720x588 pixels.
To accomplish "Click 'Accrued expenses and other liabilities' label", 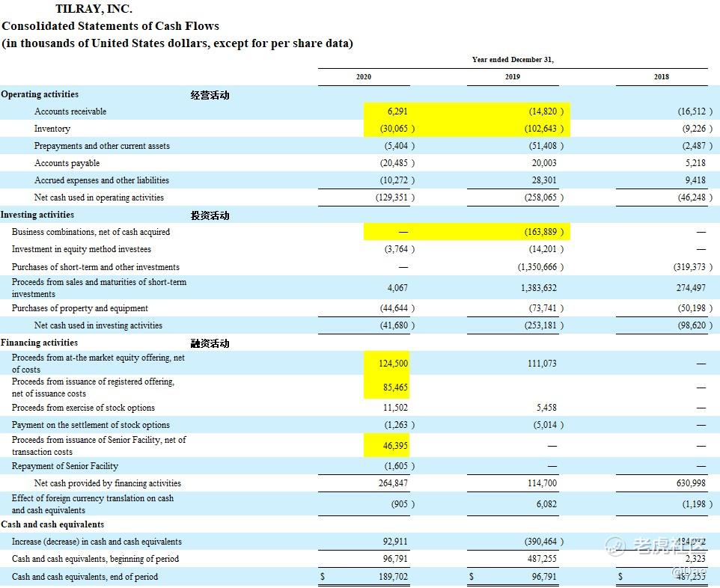I will [102, 180].
